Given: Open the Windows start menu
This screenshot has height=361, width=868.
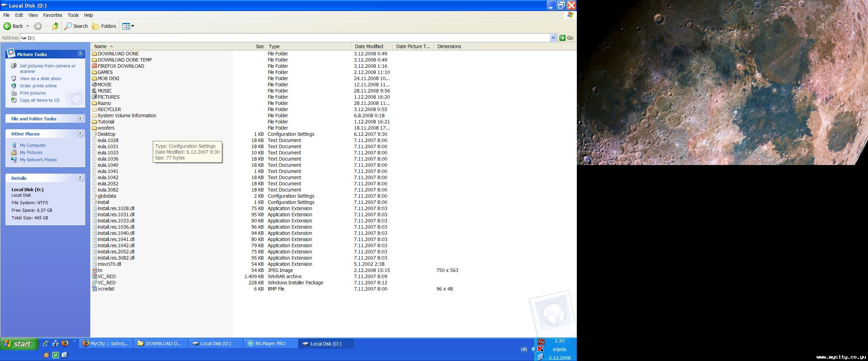Looking at the screenshot, I should tap(19, 344).
